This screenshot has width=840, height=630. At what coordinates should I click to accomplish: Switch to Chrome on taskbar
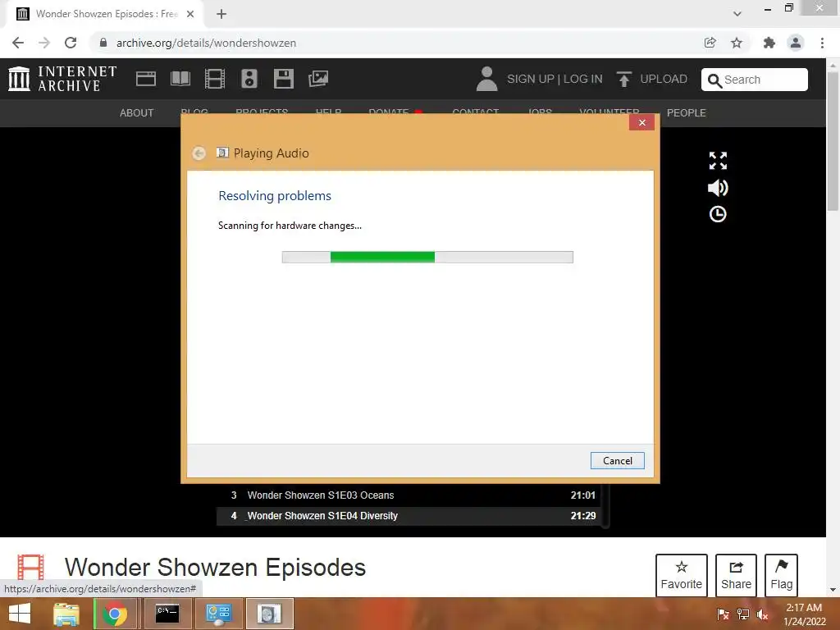point(115,614)
